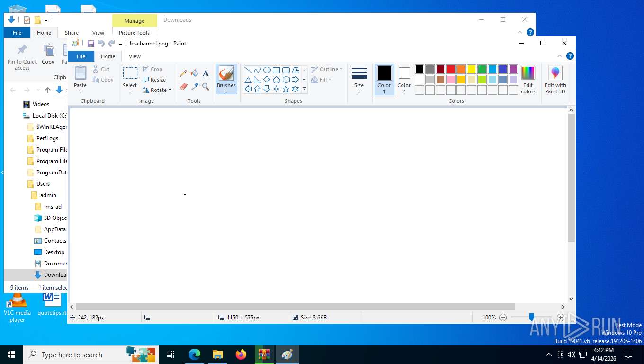Select the Color picker eyedropper tool
The width and height of the screenshot is (644, 364).
pos(194,86)
